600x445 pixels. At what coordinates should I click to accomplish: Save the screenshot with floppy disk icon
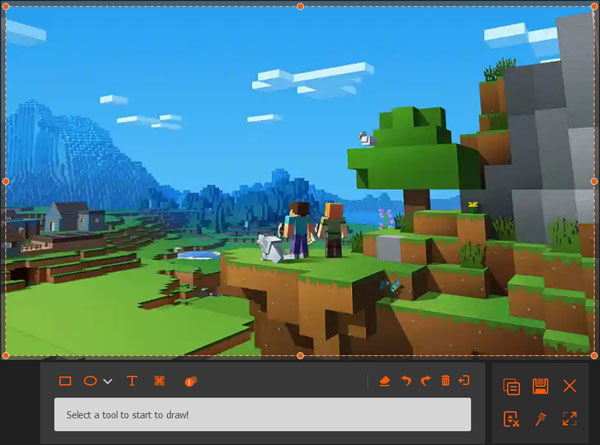tap(540, 386)
